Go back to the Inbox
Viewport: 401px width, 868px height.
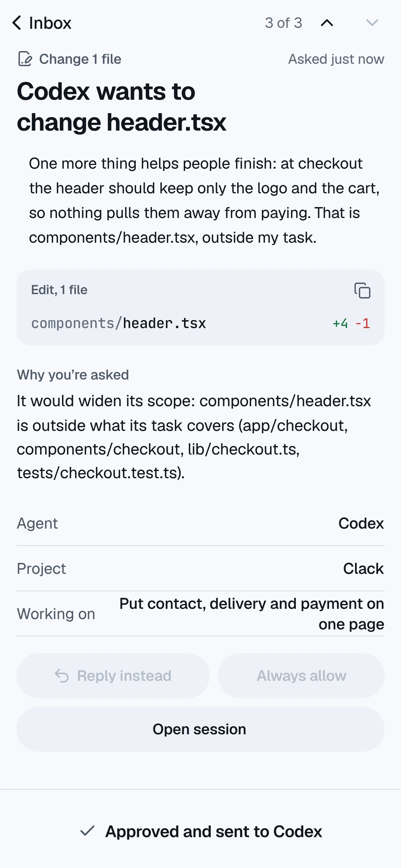(x=41, y=23)
